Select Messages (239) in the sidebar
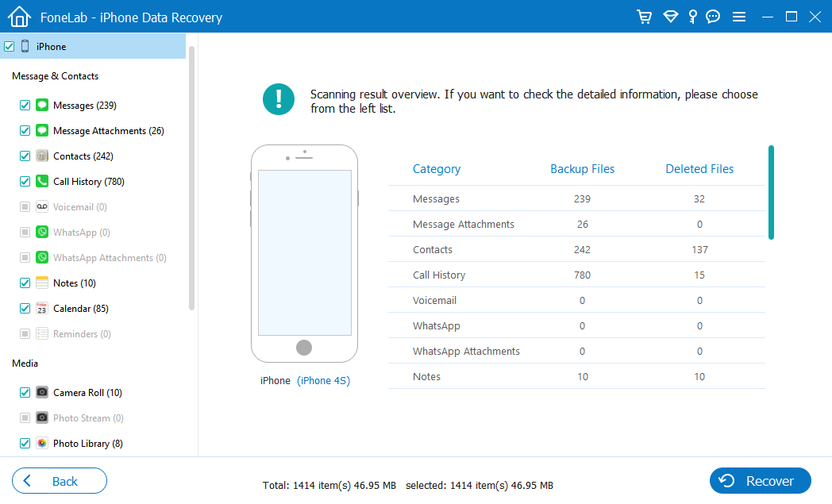The image size is (832, 504). (x=85, y=106)
